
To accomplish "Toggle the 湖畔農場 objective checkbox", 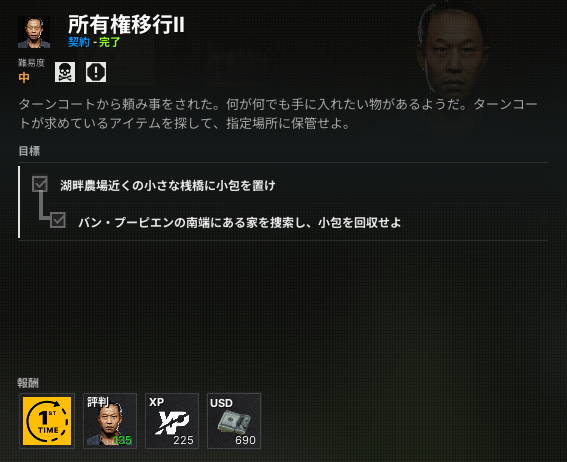I will coord(40,184).
